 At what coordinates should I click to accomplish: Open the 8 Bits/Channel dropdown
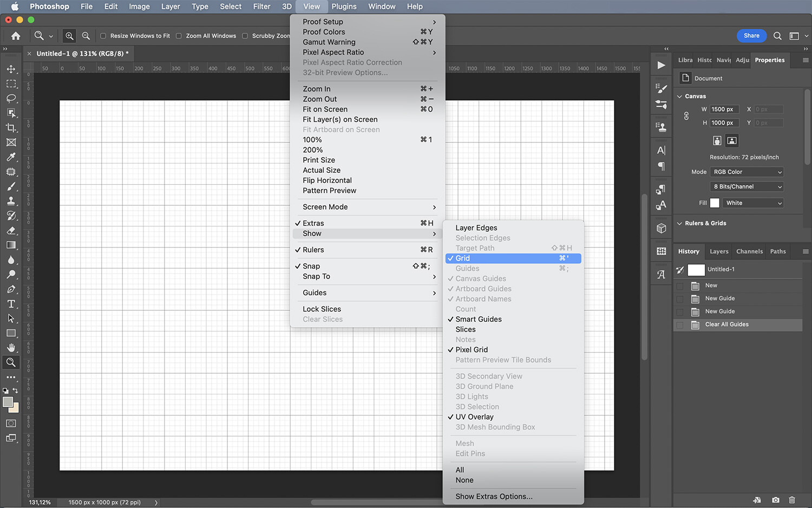[x=747, y=186]
